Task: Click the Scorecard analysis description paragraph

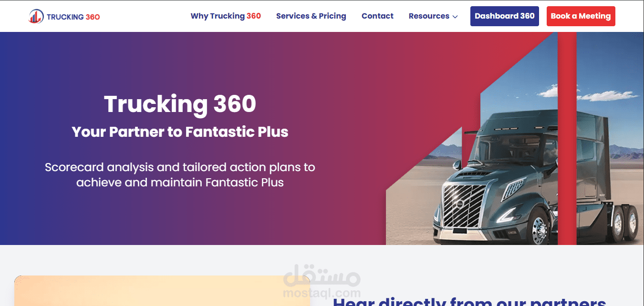Action: [180, 174]
